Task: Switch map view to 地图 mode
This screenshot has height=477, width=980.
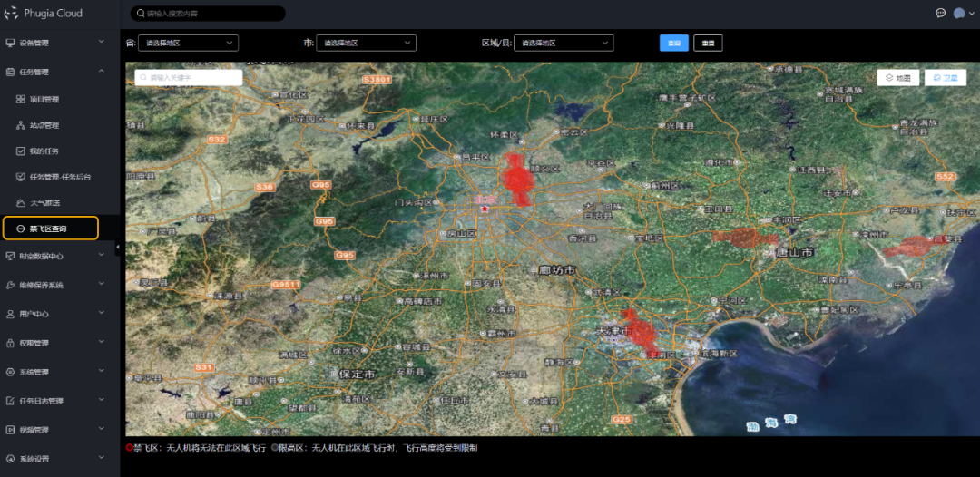Action: click(898, 78)
